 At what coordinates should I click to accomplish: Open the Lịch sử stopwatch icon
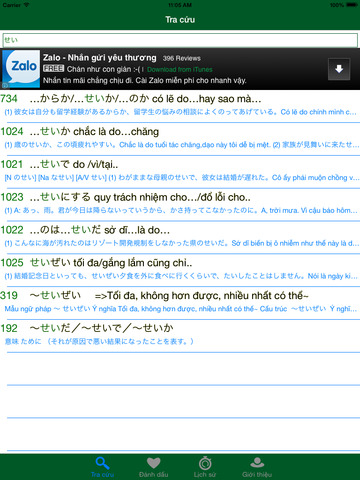(205, 463)
